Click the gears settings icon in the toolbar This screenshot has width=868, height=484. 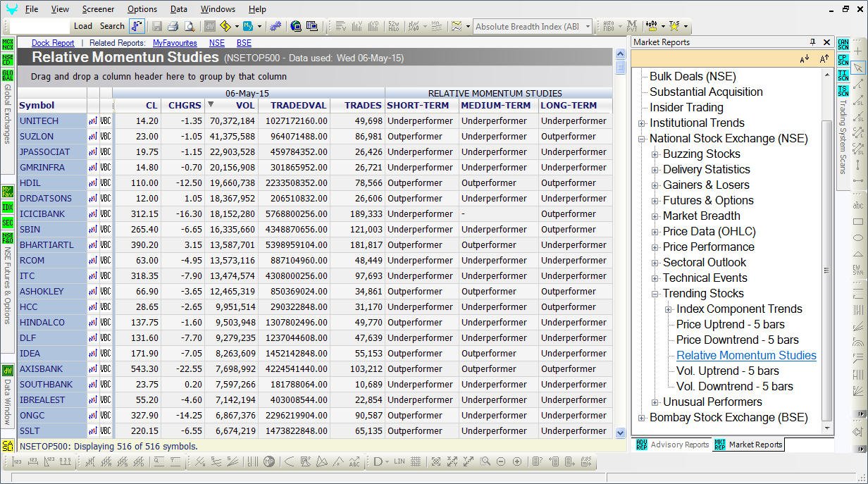(275, 26)
